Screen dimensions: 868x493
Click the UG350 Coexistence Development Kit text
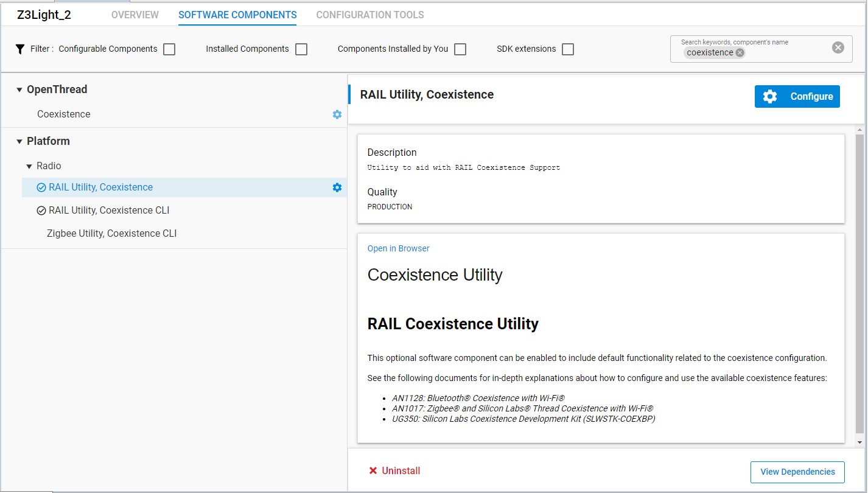(x=523, y=419)
